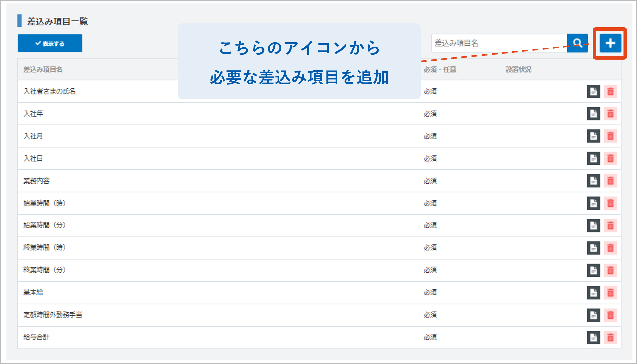Viewport: 637px width, 364px height.
Task: Focus the 差込み項目名 search field
Action: (499, 43)
